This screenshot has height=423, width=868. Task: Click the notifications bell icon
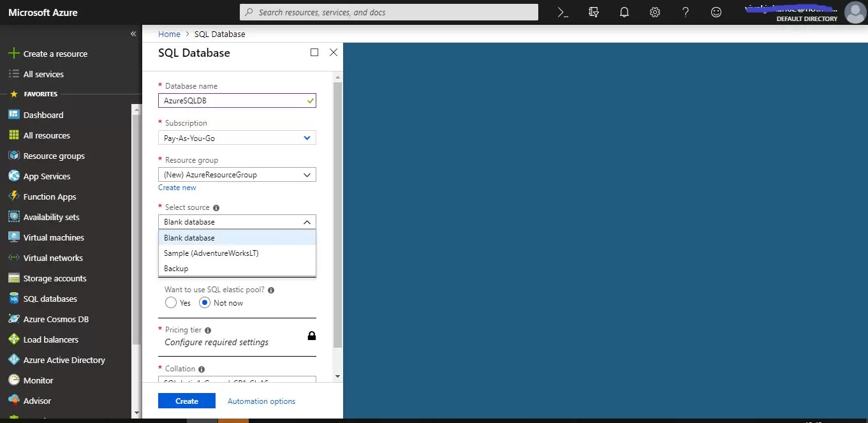pyautogui.click(x=624, y=11)
